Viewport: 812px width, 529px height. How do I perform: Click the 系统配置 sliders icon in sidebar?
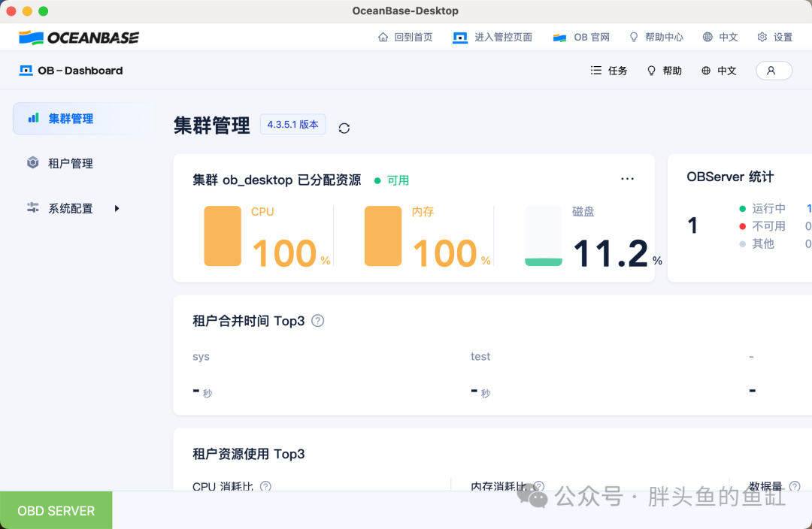32,207
